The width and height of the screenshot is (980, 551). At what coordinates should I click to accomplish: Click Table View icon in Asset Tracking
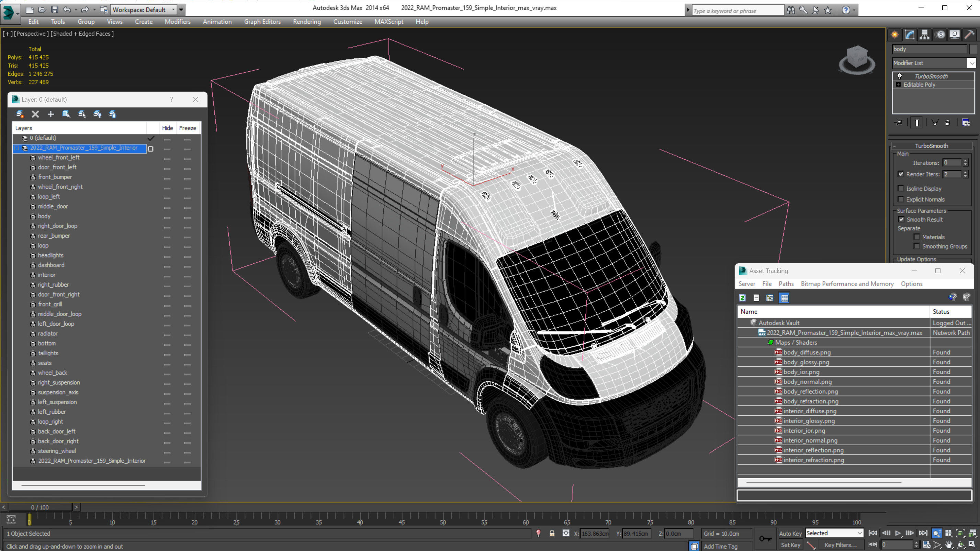coord(785,298)
